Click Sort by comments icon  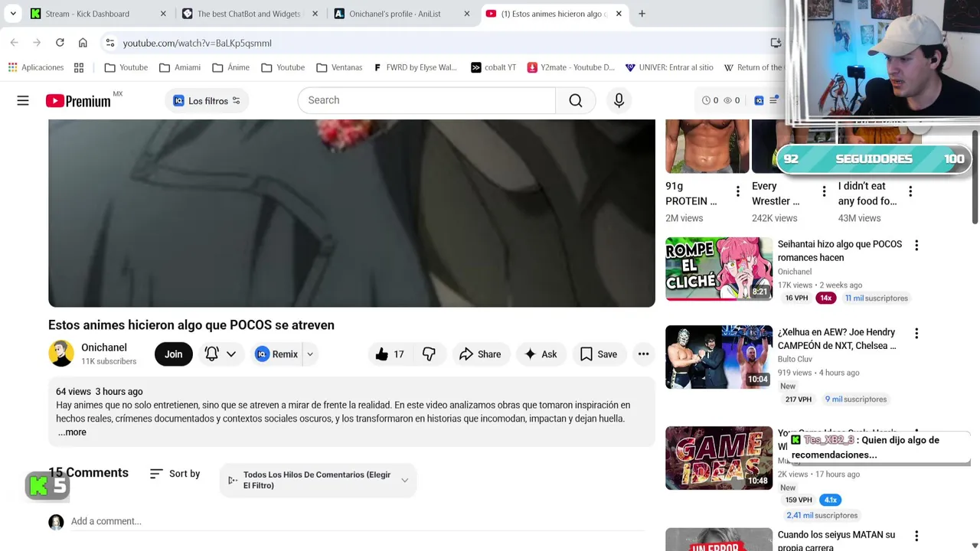point(156,474)
